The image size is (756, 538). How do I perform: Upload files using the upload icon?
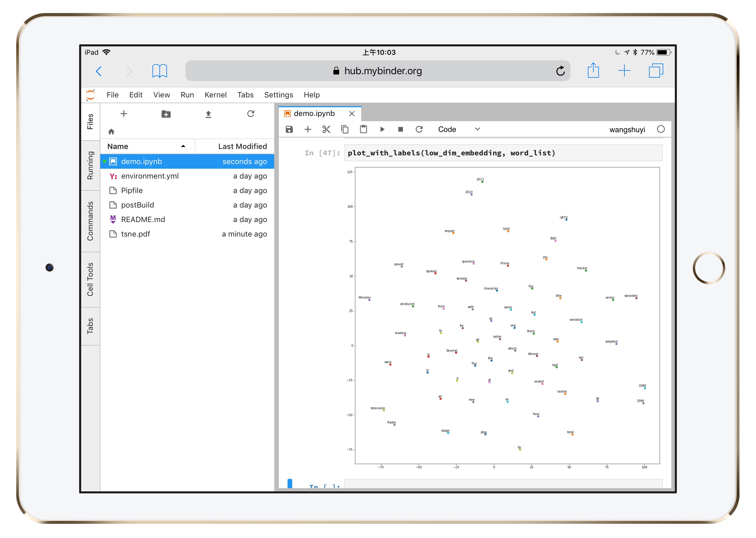[208, 114]
